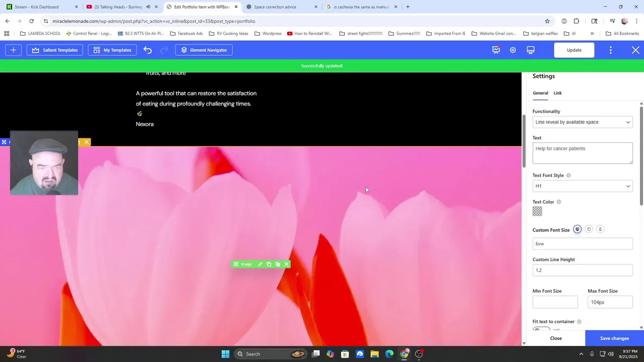The width and height of the screenshot is (644, 362).
Task: Close the editor with the X icon
Action: [635, 50]
